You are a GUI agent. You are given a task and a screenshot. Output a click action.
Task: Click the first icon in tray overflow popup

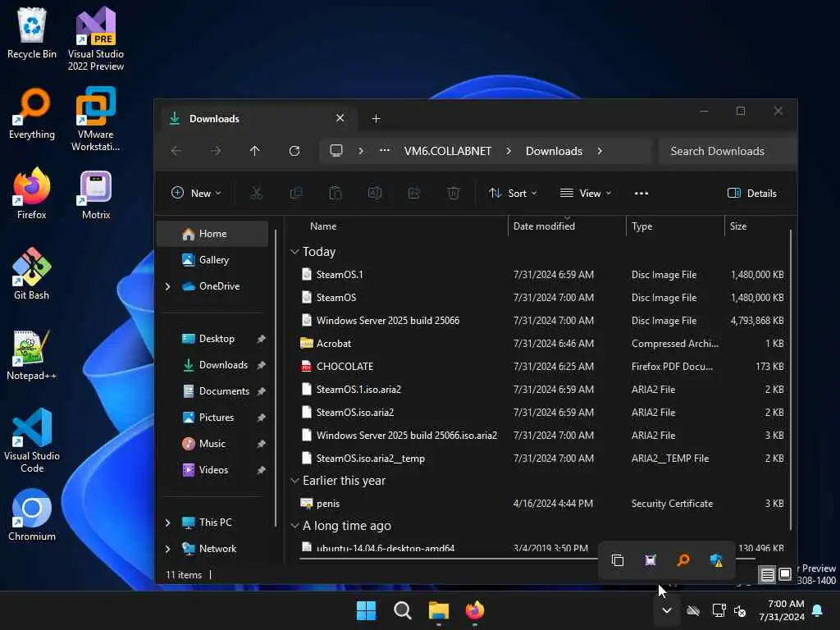618,560
